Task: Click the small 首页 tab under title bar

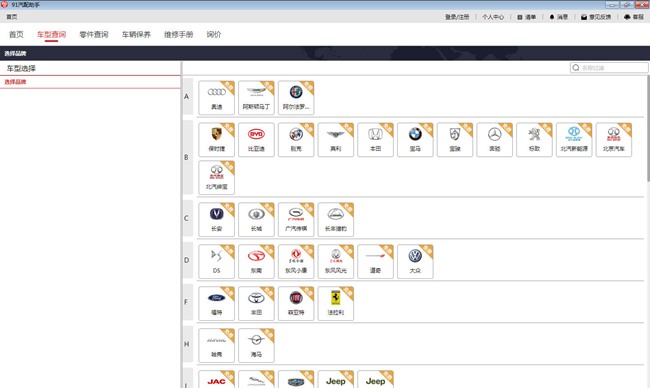Action: (12, 17)
